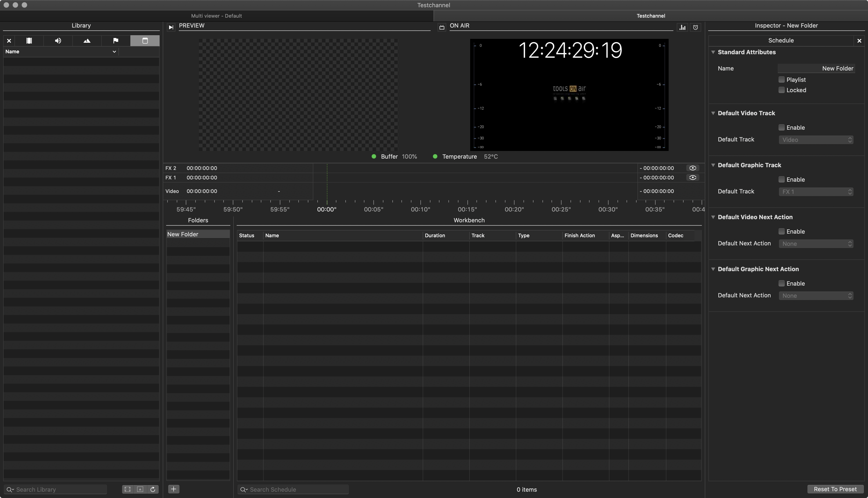
Task: Switch to the Testchannel tab
Action: (651, 16)
